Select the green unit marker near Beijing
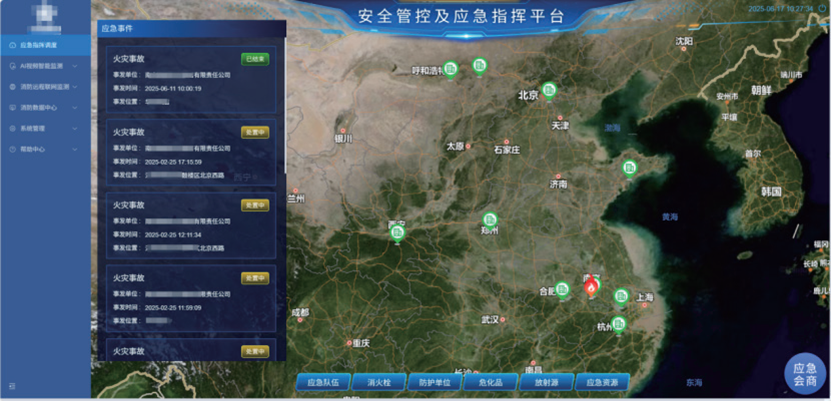This screenshot has width=831, height=401. tap(548, 90)
